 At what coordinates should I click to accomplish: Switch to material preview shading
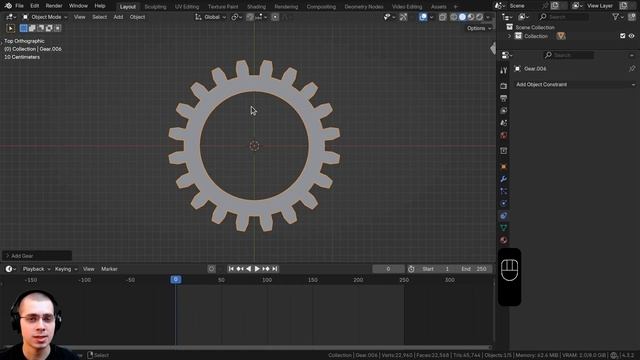click(x=471, y=17)
